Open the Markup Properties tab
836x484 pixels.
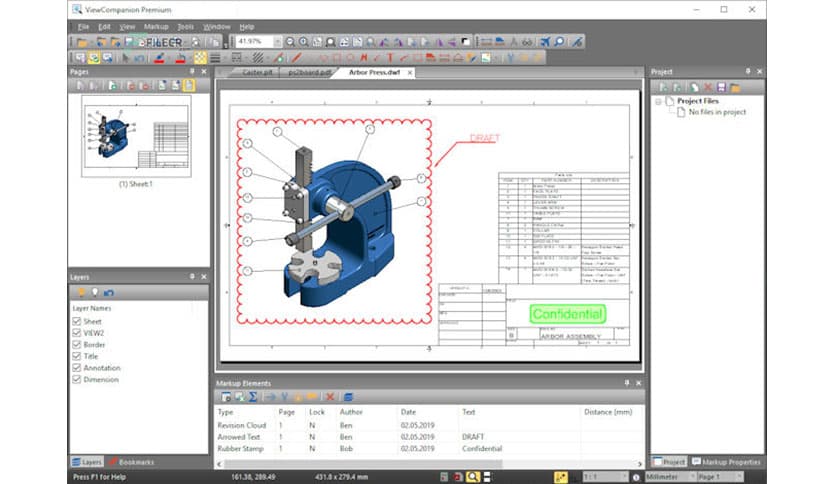click(x=728, y=462)
